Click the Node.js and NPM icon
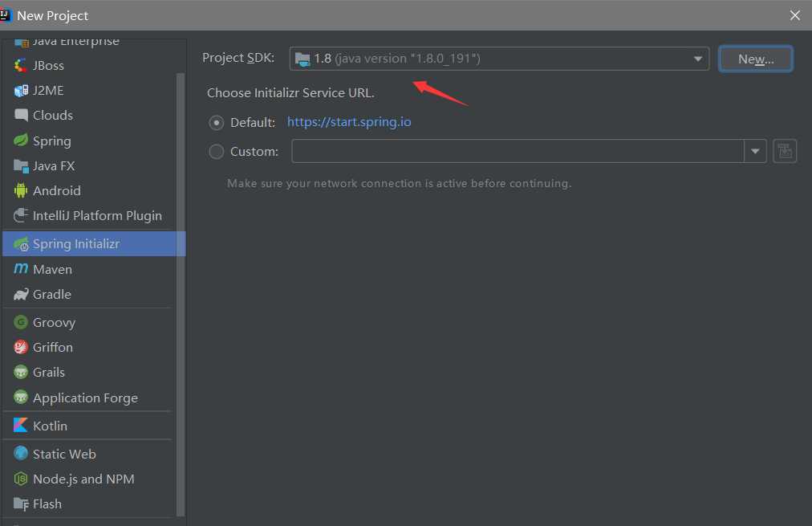Viewport: 812px width, 526px height. (x=21, y=479)
